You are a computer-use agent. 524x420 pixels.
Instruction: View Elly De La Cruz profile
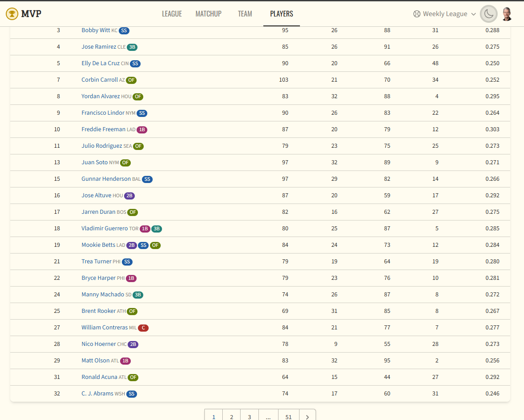(x=100, y=63)
